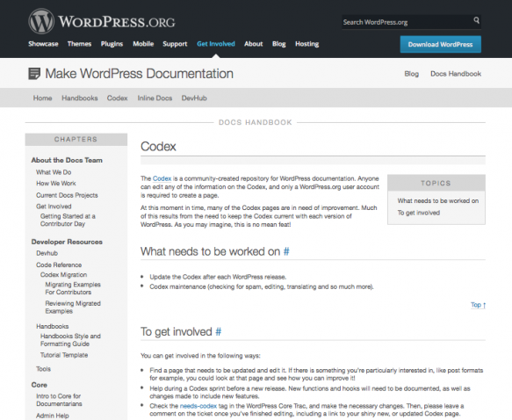Open the Admin Help sidebar link
Screen dimensions: 512x420
pos(53,416)
